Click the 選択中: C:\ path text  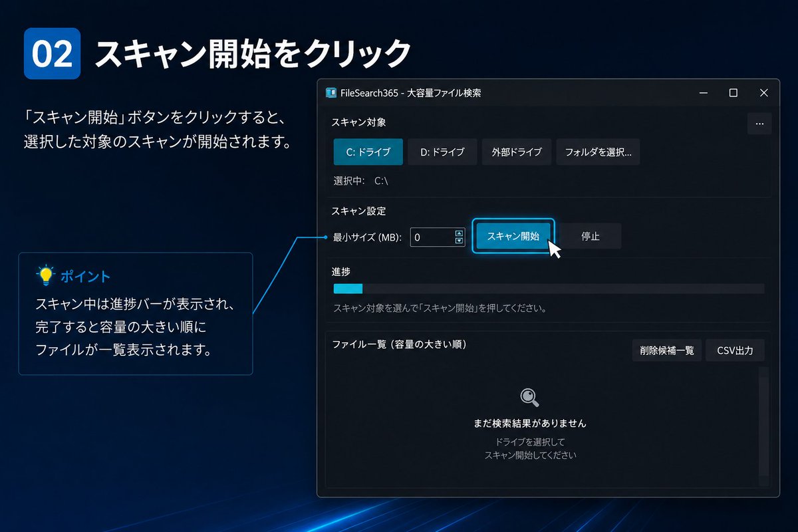(360, 180)
